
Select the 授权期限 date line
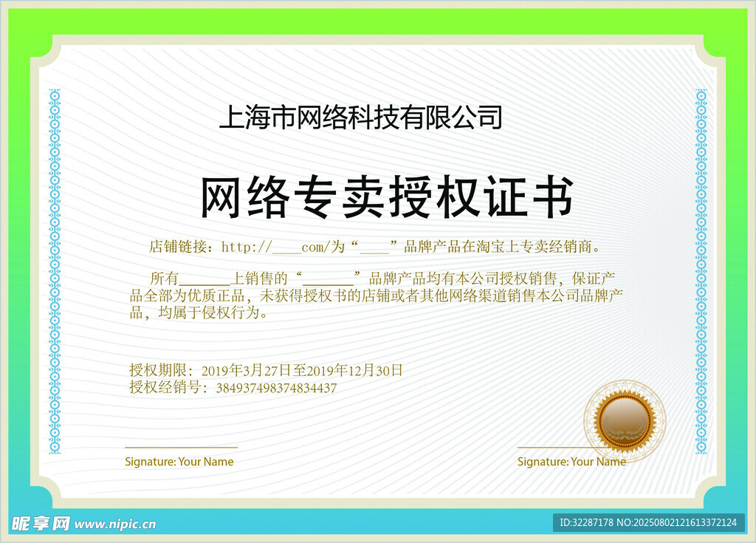[266, 371]
